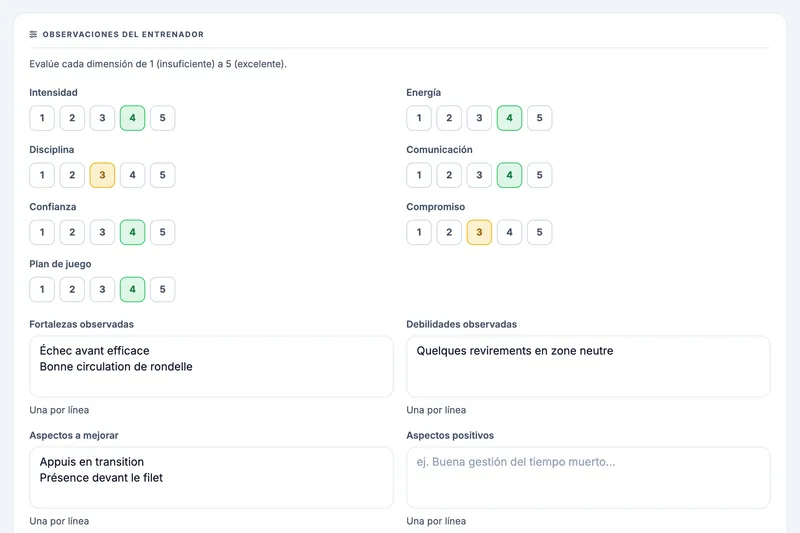Image resolution: width=800 pixels, height=533 pixels.
Task: Set Comunicación rating to 2
Action: (449, 175)
